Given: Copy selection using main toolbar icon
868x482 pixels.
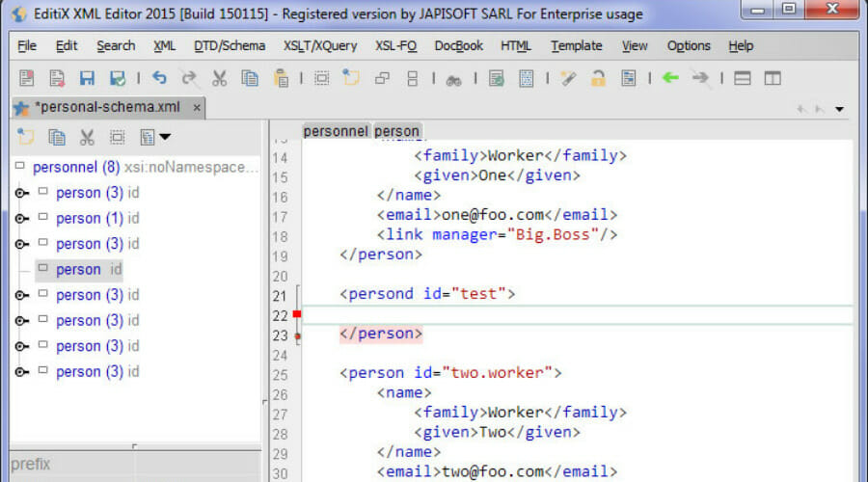Looking at the screenshot, I should click(250, 78).
